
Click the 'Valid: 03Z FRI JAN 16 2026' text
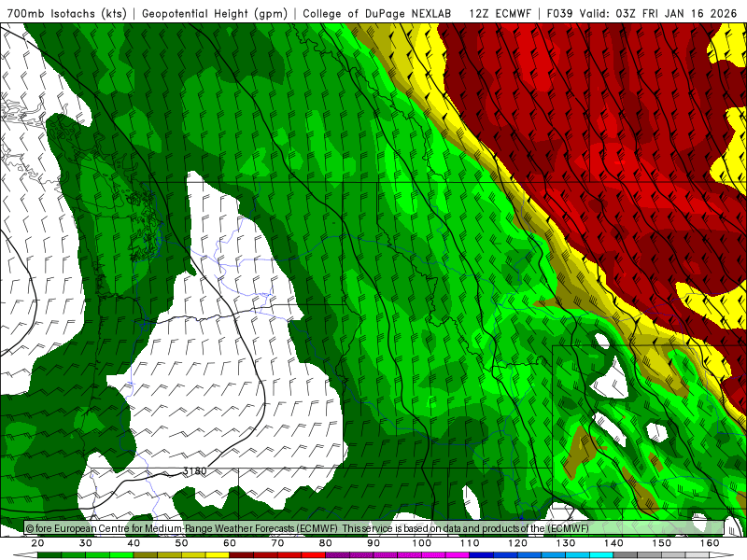click(x=658, y=13)
